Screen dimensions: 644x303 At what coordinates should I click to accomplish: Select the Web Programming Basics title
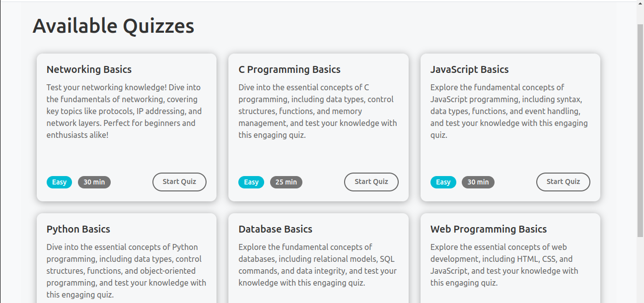[488, 229]
